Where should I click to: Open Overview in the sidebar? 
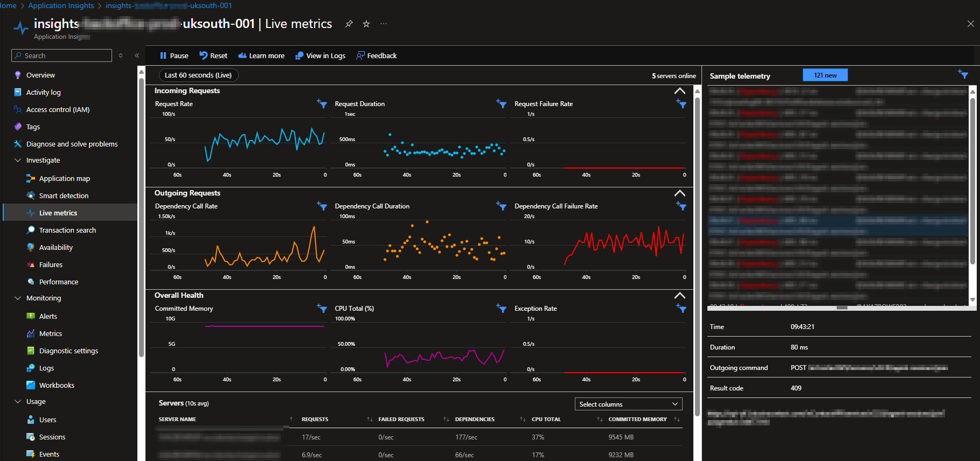coord(40,75)
